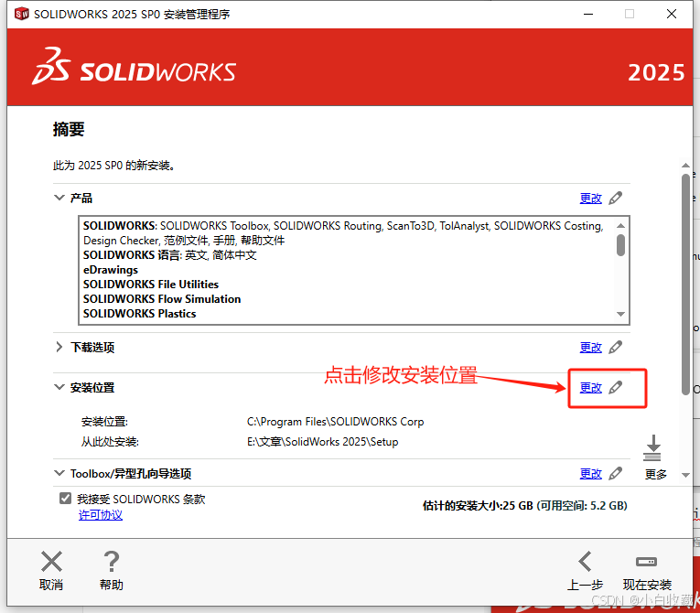Image resolution: width=700 pixels, height=613 pixels.
Task: Click the pencil edit icon beside 产品
Action: [x=615, y=198]
